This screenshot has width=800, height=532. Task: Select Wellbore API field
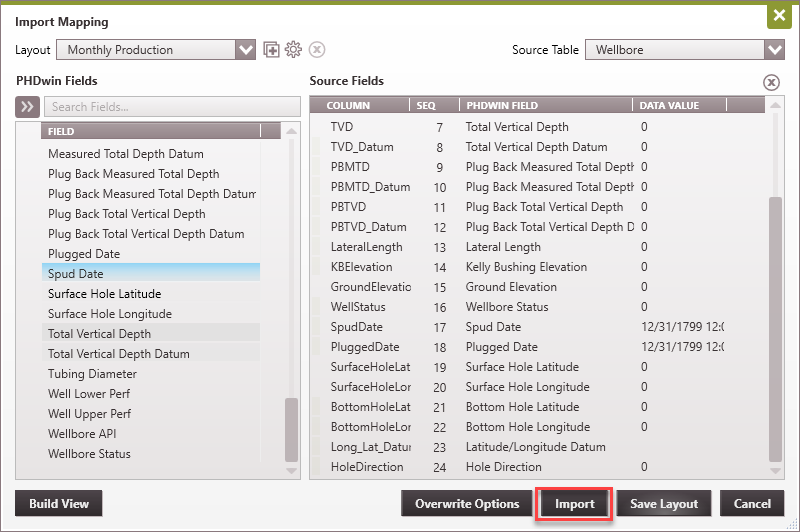(151, 434)
